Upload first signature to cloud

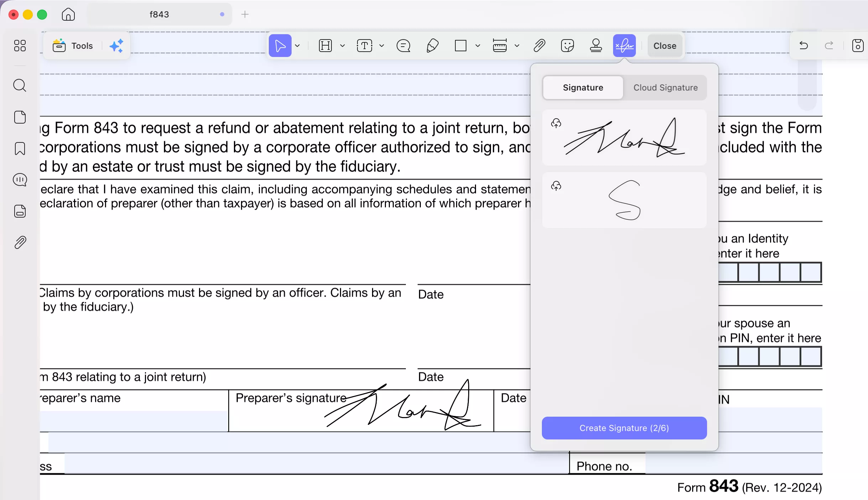point(556,123)
